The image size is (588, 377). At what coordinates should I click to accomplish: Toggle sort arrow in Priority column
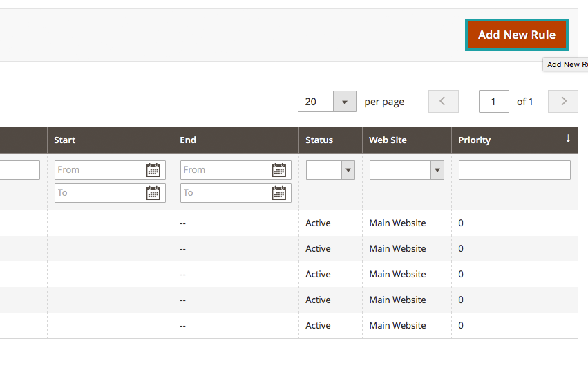point(568,139)
